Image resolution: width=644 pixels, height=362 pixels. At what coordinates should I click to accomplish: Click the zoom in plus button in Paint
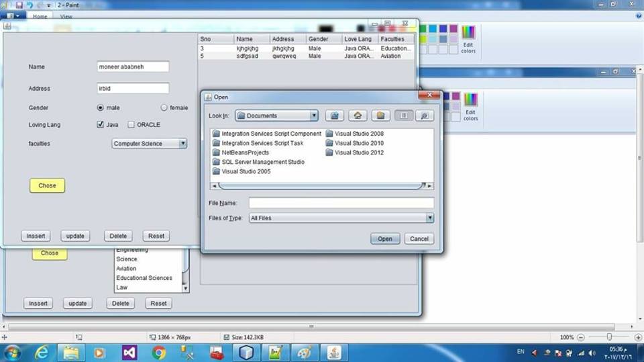click(638, 337)
